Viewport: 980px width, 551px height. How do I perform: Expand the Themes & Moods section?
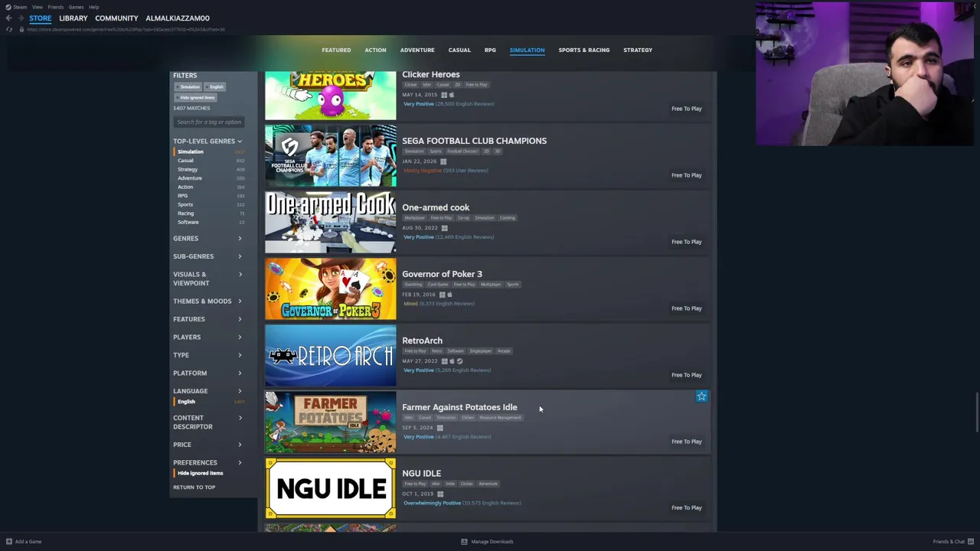pos(207,302)
